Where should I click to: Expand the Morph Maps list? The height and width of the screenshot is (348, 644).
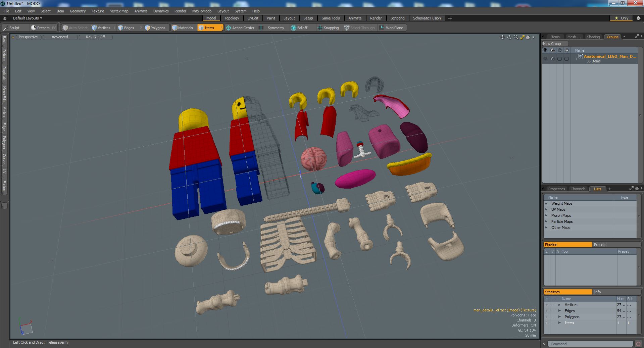point(546,215)
